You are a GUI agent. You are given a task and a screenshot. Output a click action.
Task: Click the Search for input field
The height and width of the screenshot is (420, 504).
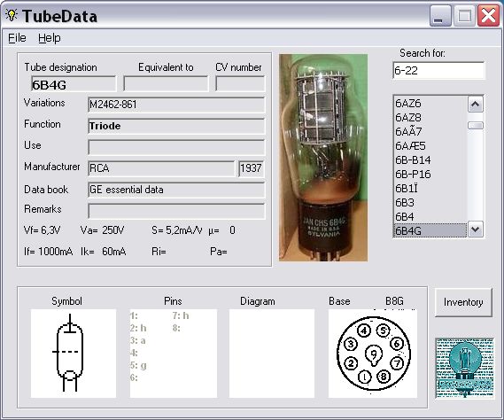click(x=438, y=70)
